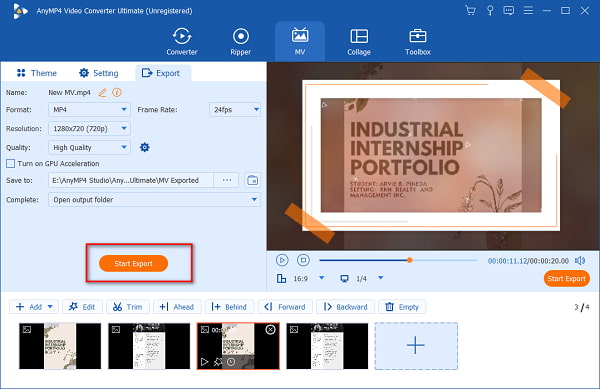Click the New MV.mp4 file name

coord(69,93)
